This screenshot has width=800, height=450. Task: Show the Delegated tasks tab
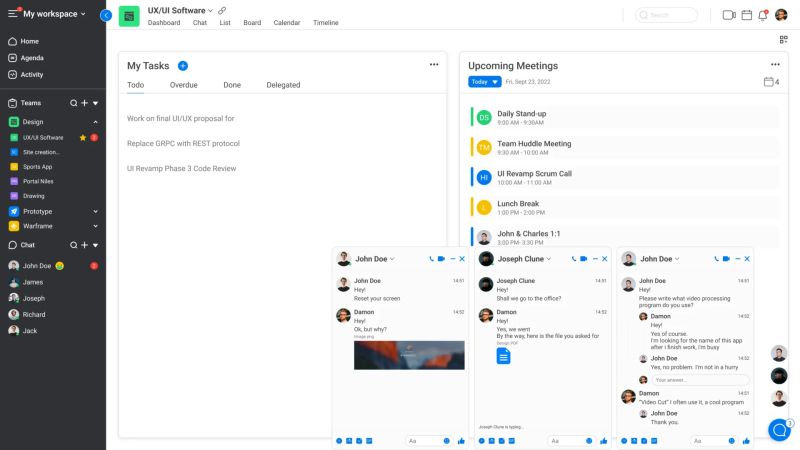283,85
